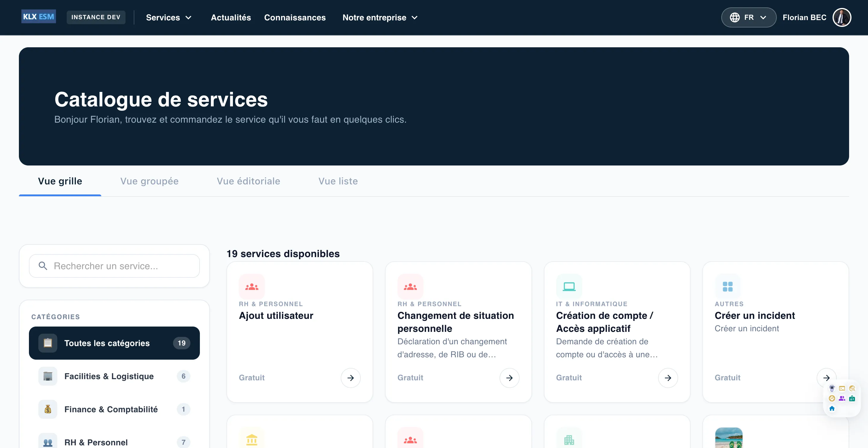Click the blue home icon in floating widget
This screenshot has width=868, height=448.
(x=832, y=408)
